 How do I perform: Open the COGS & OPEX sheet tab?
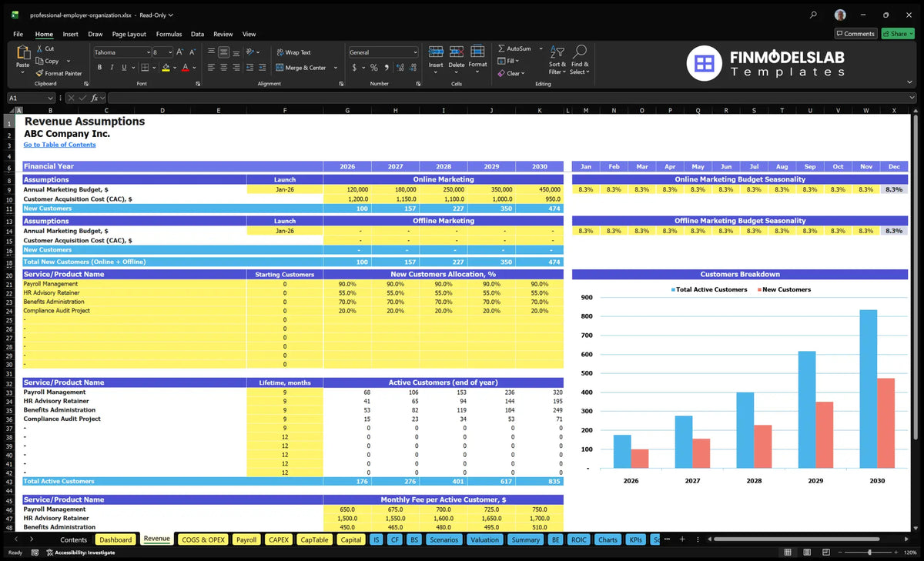pyautogui.click(x=203, y=539)
